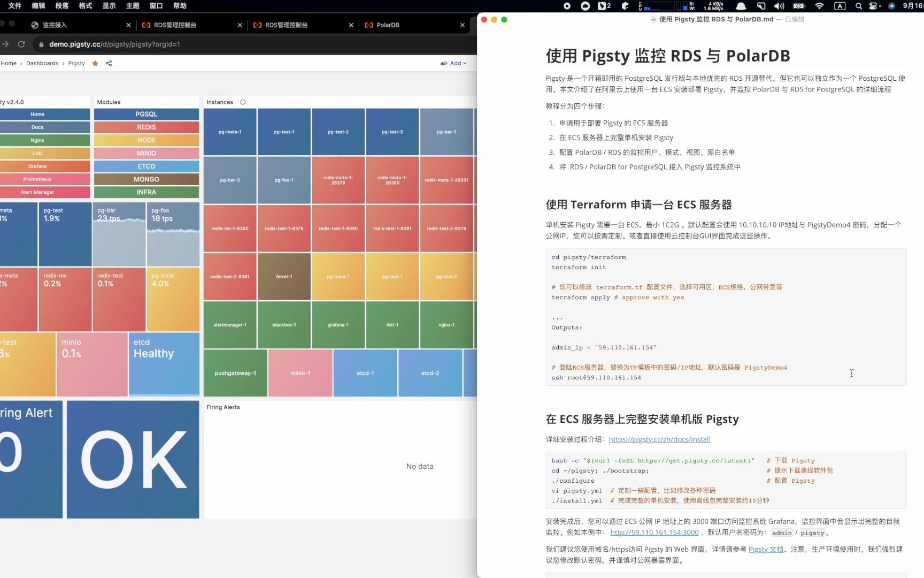Click the pushgateway-1 instance tile

tap(235, 373)
